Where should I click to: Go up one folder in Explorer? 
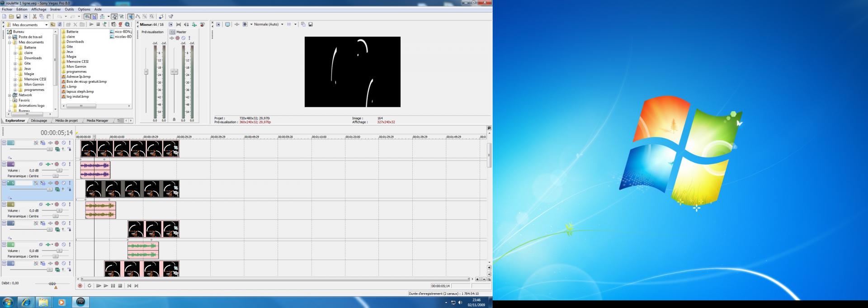[52, 24]
